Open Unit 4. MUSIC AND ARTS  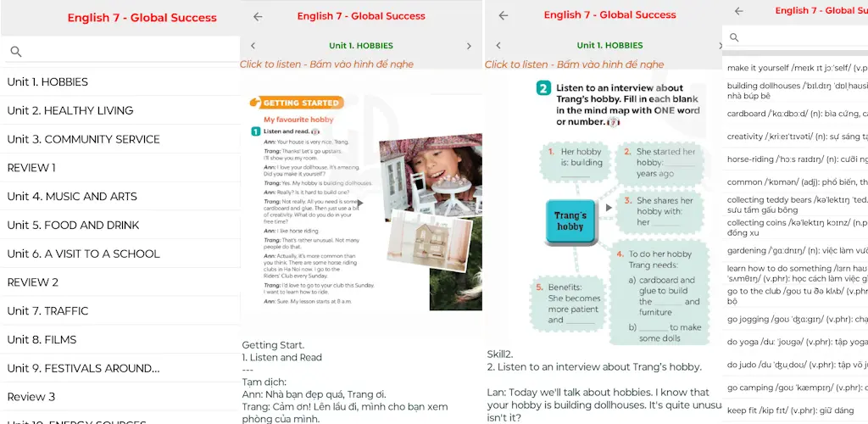[x=120, y=197]
